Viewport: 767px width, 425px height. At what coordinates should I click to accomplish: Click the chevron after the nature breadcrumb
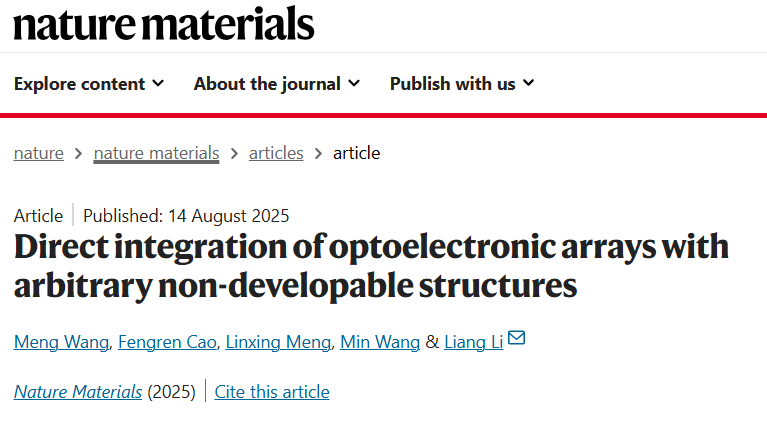78,154
